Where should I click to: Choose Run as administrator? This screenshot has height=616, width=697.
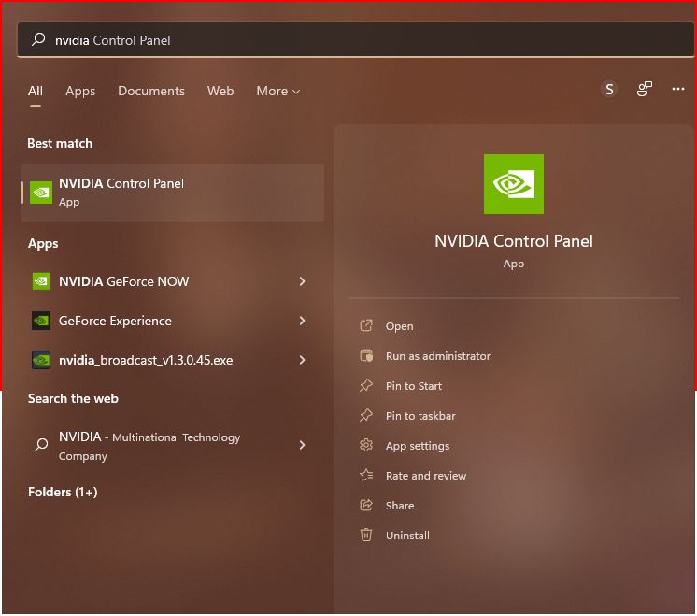[x=437, y=356]
